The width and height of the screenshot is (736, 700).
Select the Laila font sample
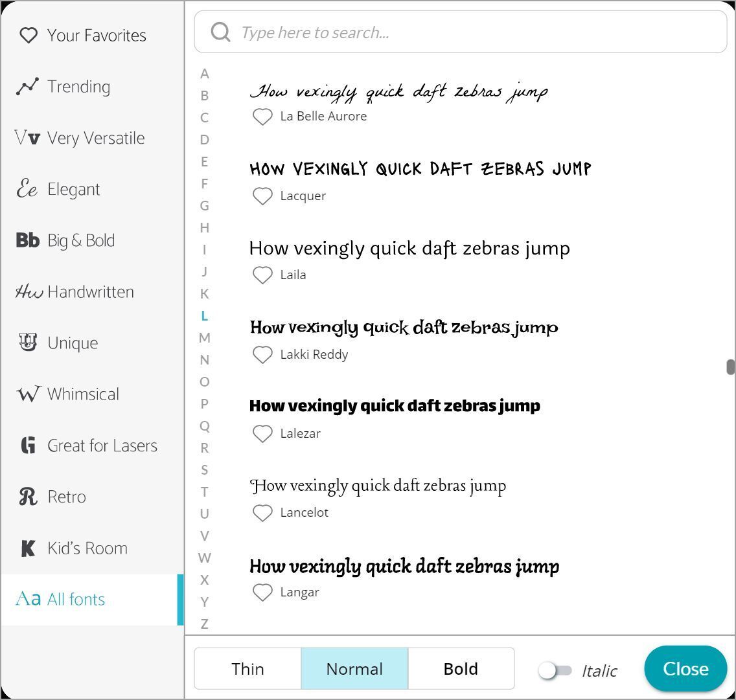(x=409, y=248)
